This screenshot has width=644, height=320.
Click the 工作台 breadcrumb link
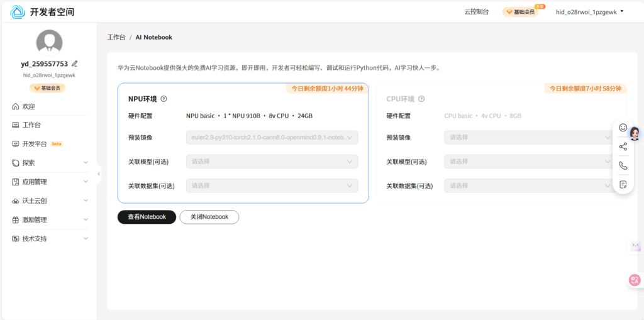point(116,37)
